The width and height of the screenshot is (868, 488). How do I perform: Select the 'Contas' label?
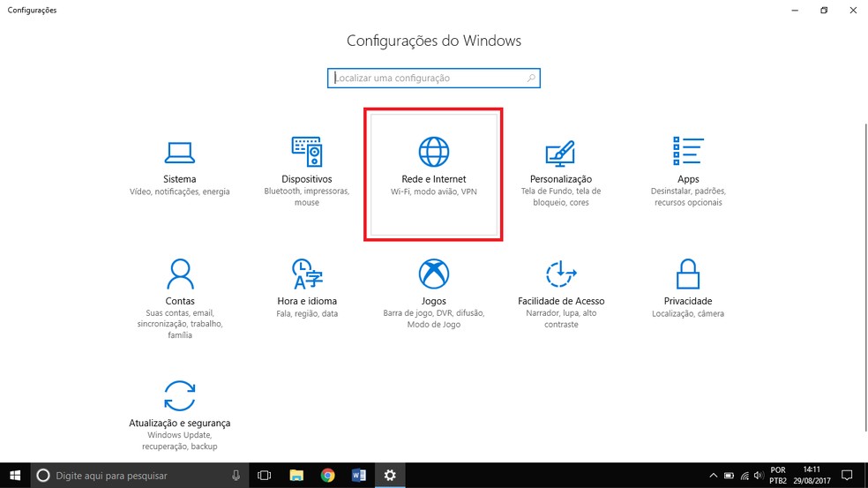180,301
